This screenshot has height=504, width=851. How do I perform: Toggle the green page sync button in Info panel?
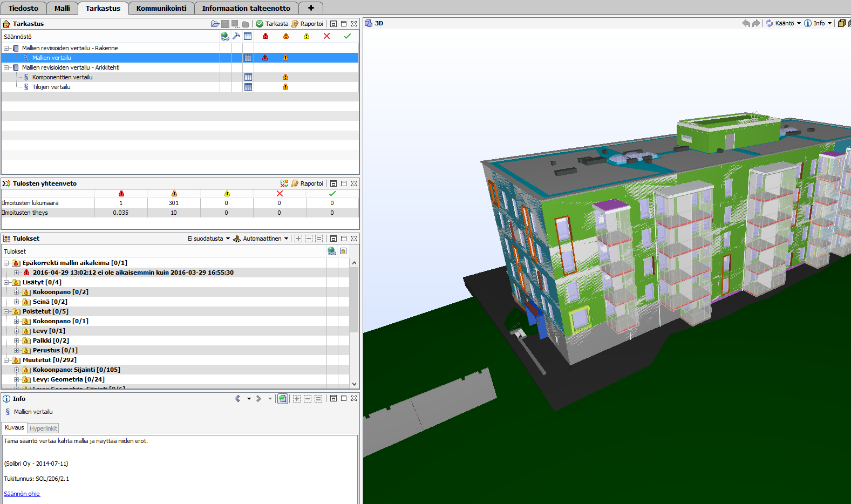click(283, 399)
